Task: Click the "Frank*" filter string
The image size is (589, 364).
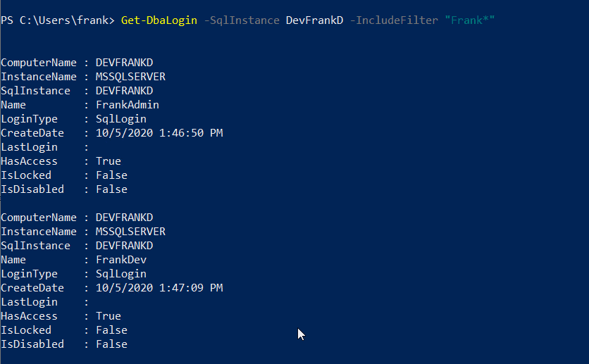Action: click(x=469, y=20)
